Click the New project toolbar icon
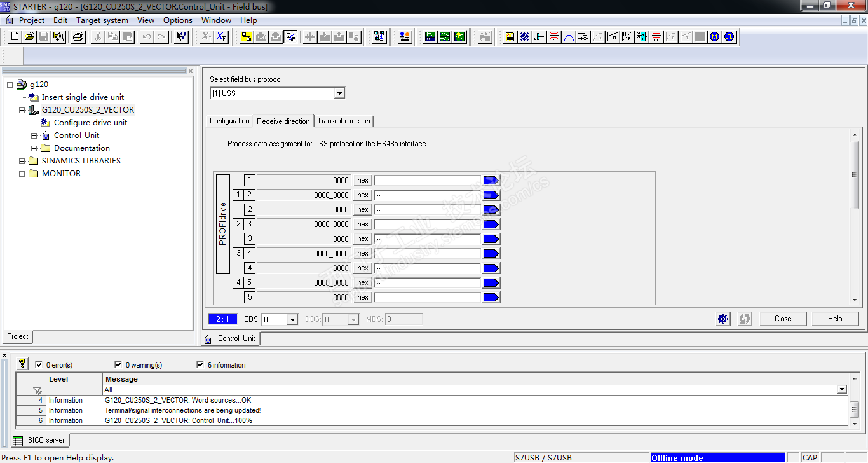The image size is (868, 463). tap(15, 37)
